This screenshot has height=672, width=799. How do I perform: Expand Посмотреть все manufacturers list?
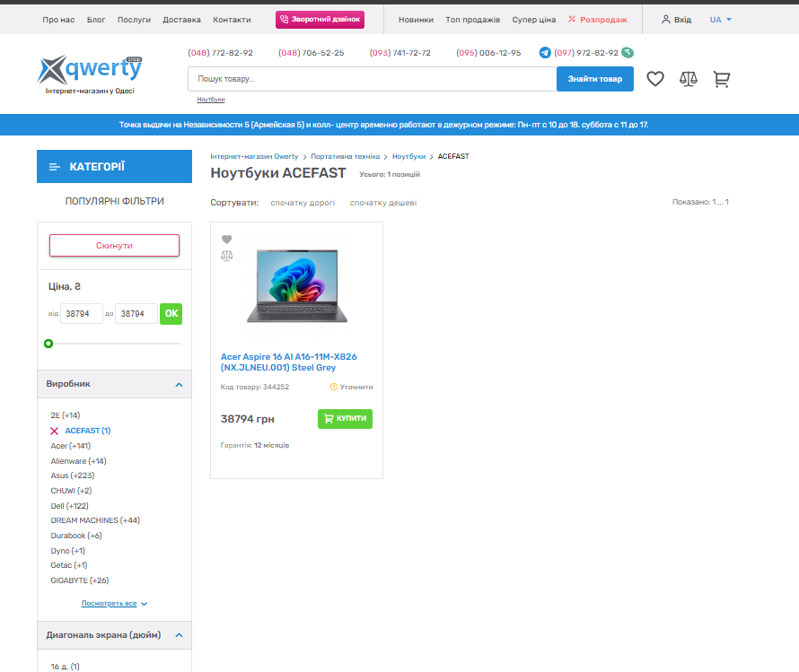click(x=114, y=604)
